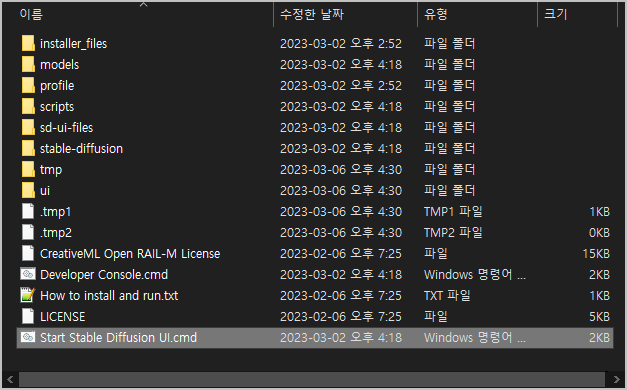Click the horizontal scrollbar right arrow
Screen dimensions: 627x390
pyautogui.click(x=616, y=379)
